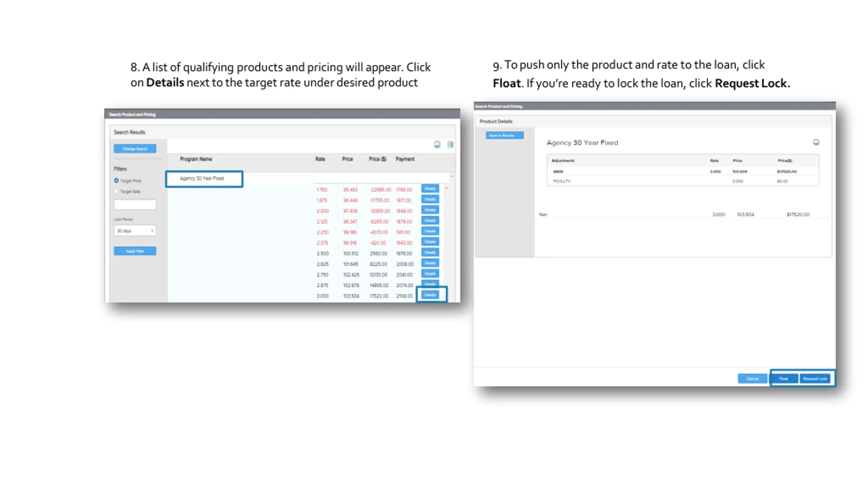Select the Agency 30 Year Fixed program row
The height and width of the screenshot is (488, 868).
pos(202,179)
